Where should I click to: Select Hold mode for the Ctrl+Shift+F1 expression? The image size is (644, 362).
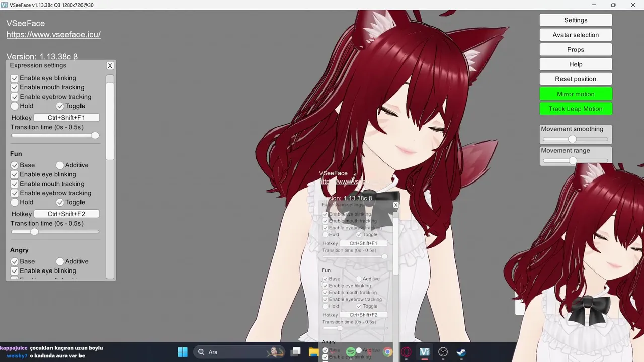tap(15, 106)
